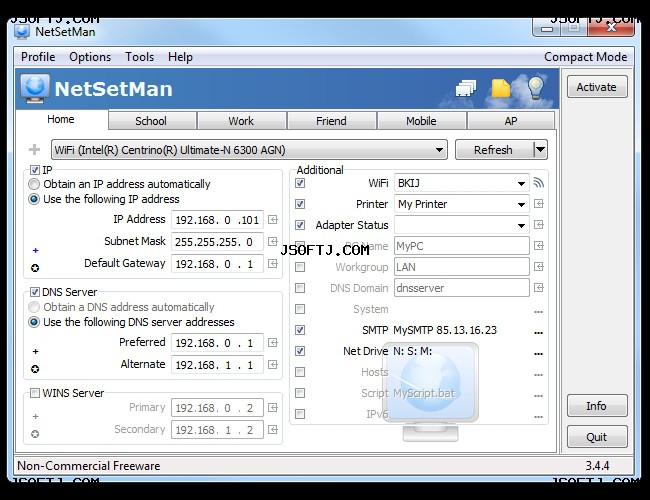Switch to the AP profile tab
The width and height of the screenshot is (650, 500).
pos(511,121)
